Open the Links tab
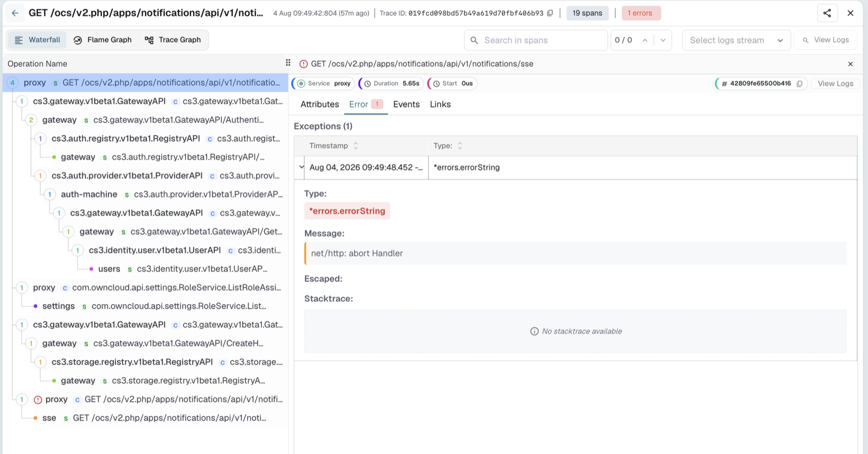868x454 pixels. [440, 104]
